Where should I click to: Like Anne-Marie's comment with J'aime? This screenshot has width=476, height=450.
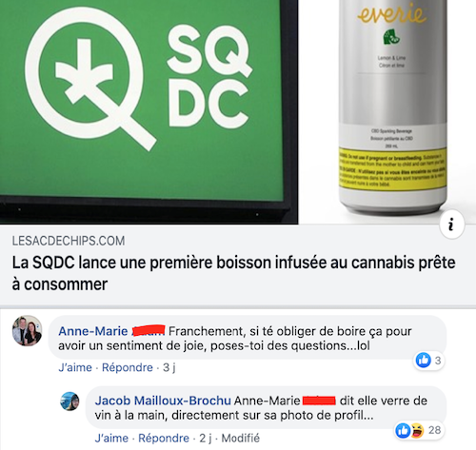pos(75,367)
